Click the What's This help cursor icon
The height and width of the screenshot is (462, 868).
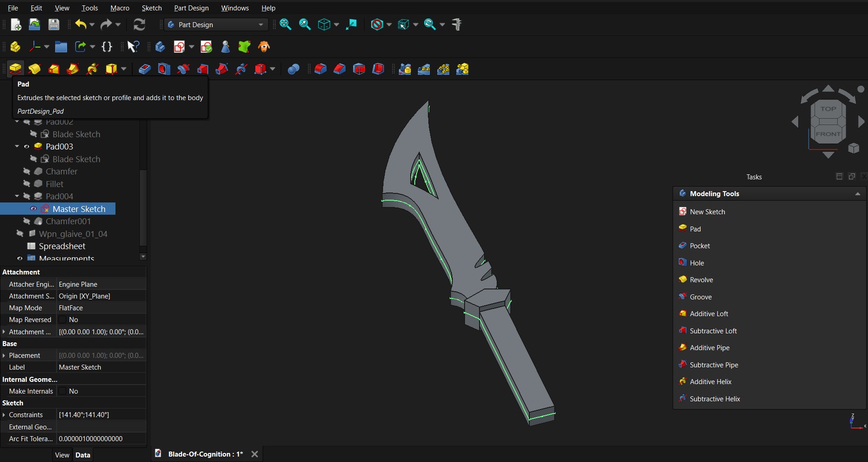(133, 47)
